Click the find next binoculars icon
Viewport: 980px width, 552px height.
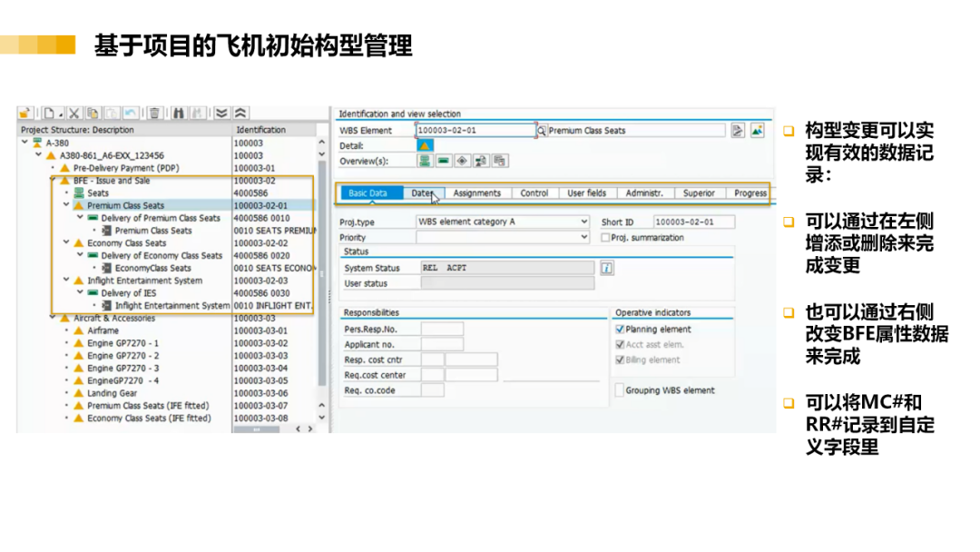coord(198,113)
